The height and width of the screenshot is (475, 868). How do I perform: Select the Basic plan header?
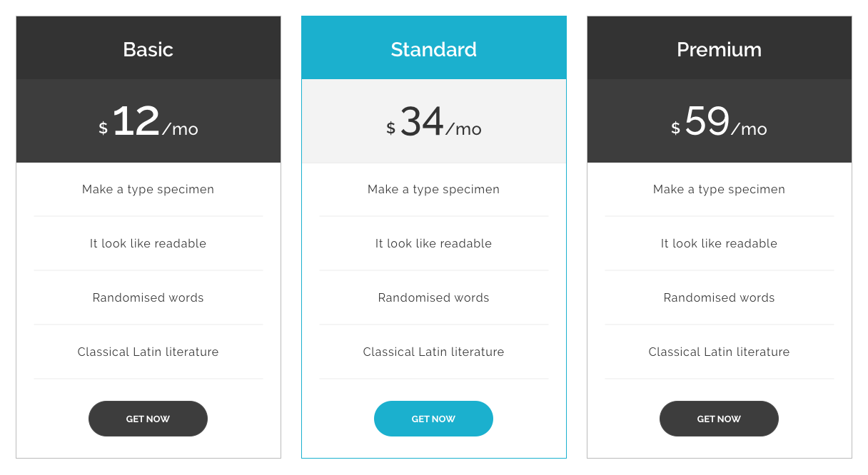click(x=148, y=49)
